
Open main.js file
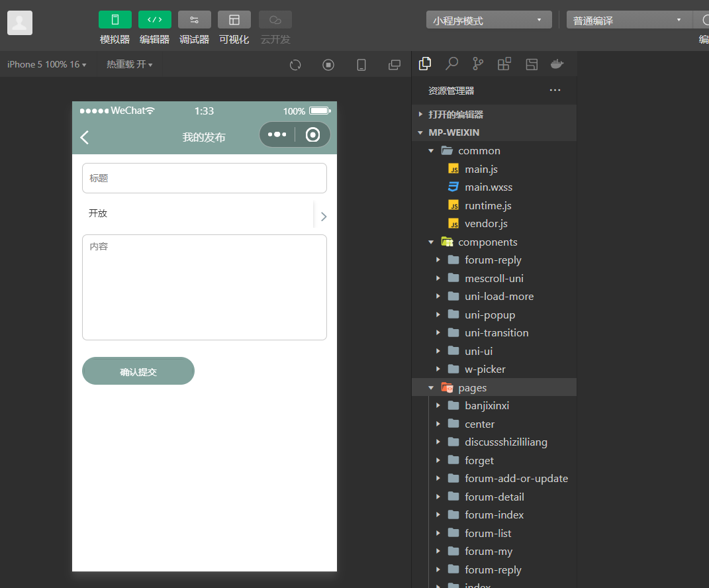[x=495, y=169]
